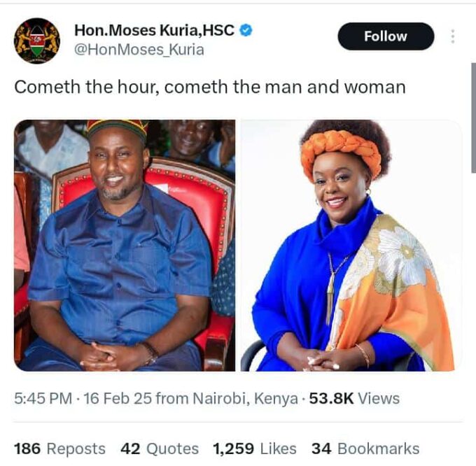This screenshot has height=466, width=476.
Task: Click the tweet text Cometh the hour
Action: pos(87,87)
